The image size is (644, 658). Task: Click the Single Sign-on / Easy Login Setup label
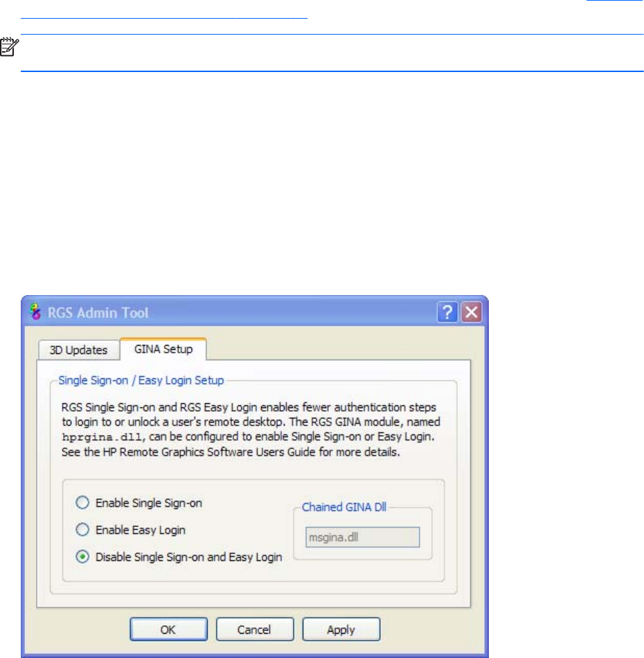(x=141, y=380)
